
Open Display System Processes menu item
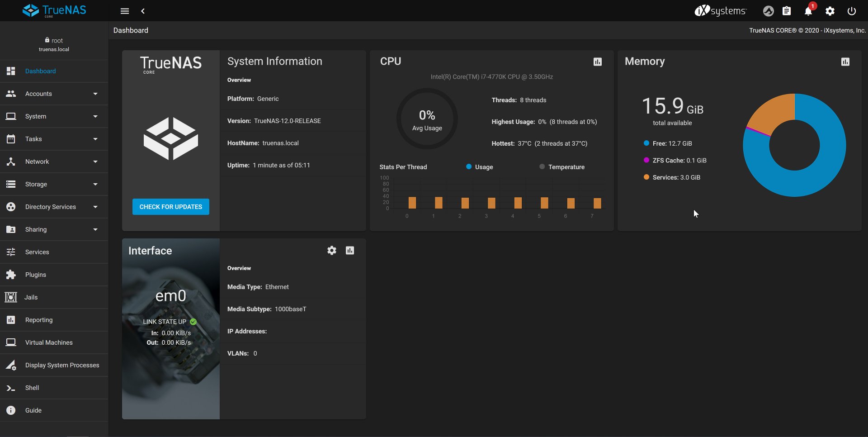[54, 365]
